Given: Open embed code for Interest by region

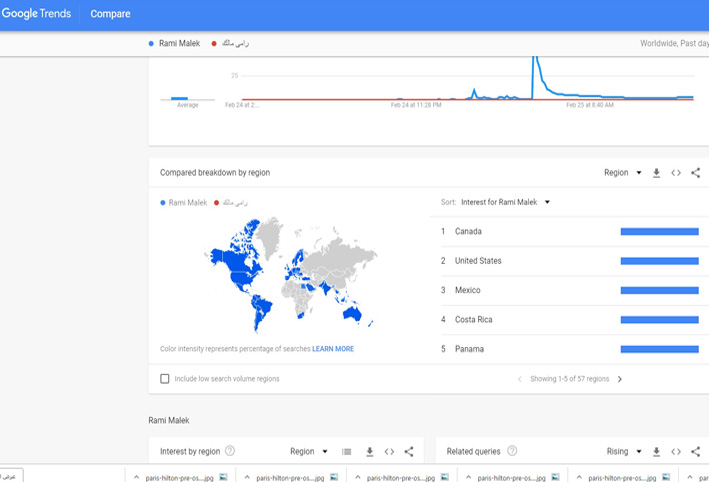Looking at the screenshot, I should click(x=389, y=451).
